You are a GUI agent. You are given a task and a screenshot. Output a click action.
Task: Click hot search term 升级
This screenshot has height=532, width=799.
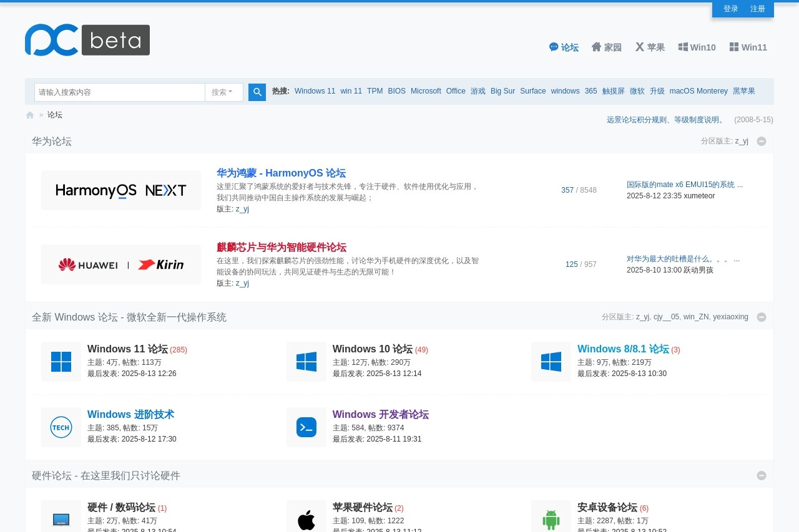657,91
